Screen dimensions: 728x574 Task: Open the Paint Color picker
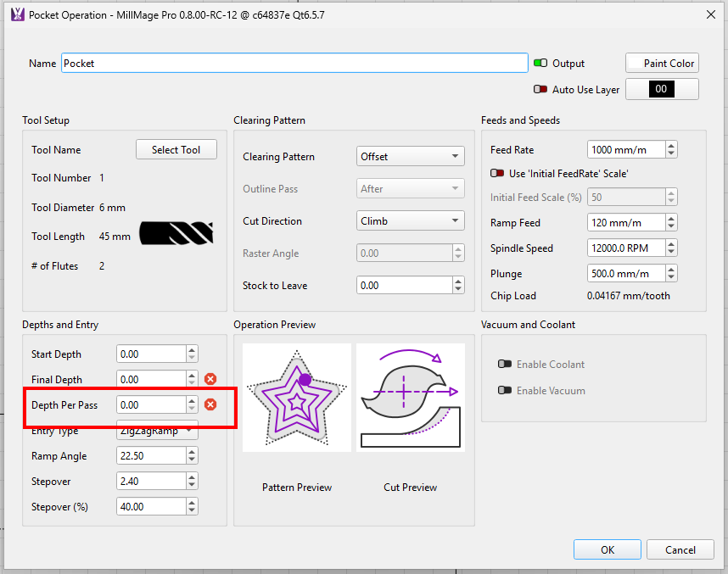[x=662, y=63]
